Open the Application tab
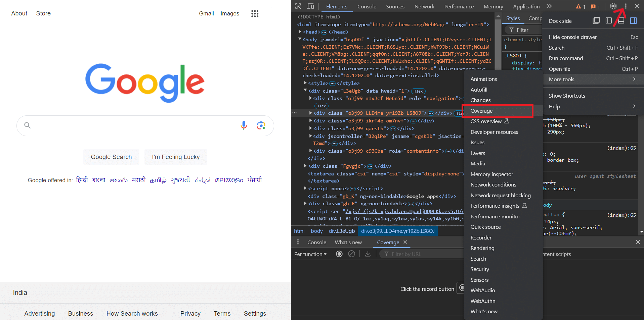The image size is (644, 320). pos(526,7)
